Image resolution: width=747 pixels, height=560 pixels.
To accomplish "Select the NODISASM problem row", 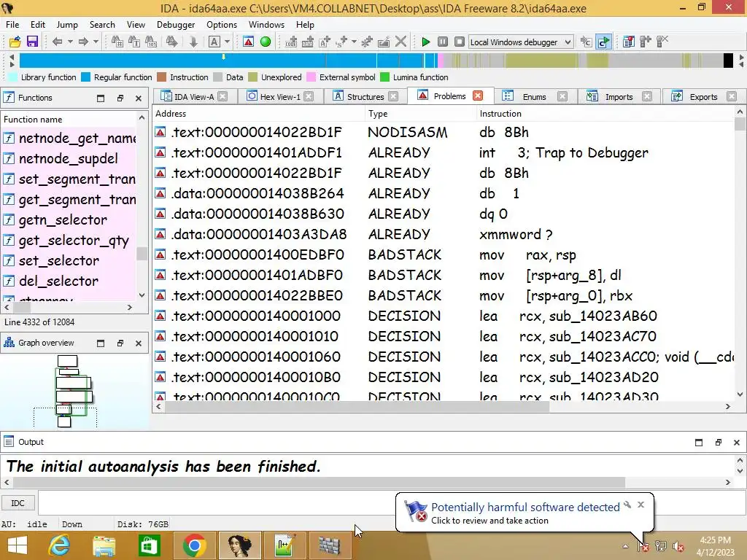I will click(444, 133).
